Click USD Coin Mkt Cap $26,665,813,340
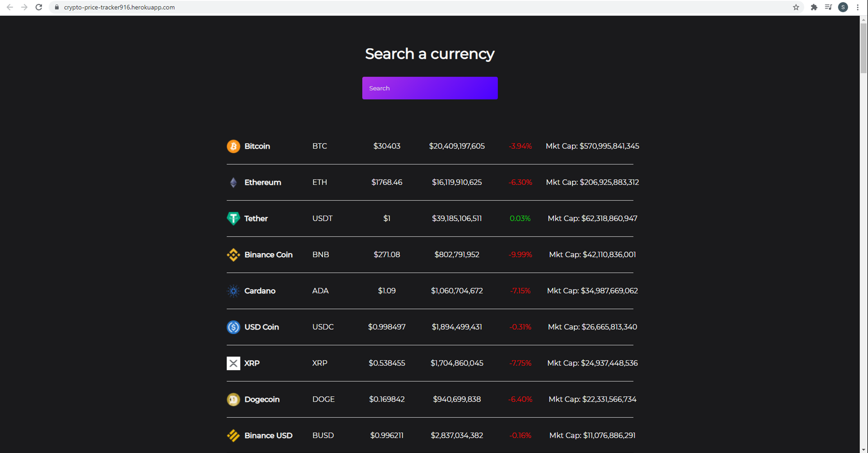Screen dimensions: 868x453 pos(592,327)
